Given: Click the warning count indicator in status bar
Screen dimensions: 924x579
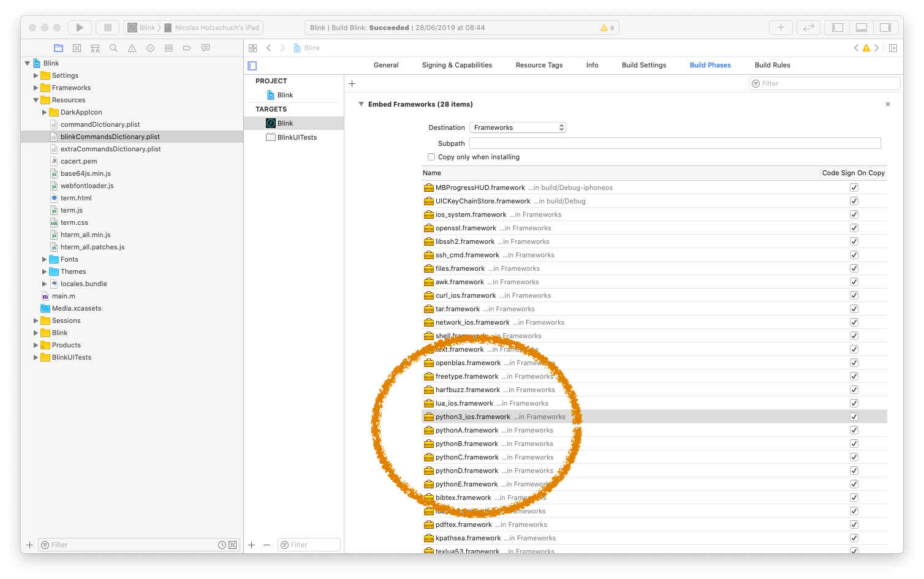Looking at the screenshot, I should pos(607,28).
